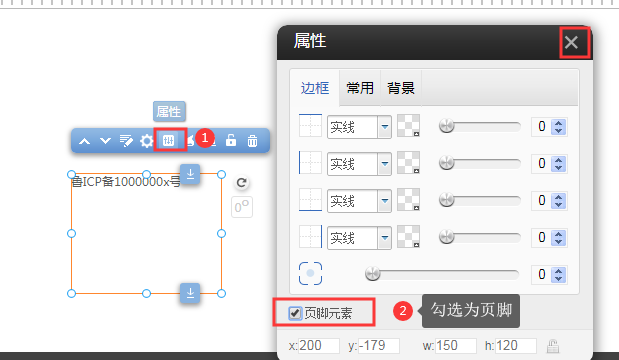Switch to the 背景 tab
Viewport: 619px width, 360px height.
click(x=401, y=88)
